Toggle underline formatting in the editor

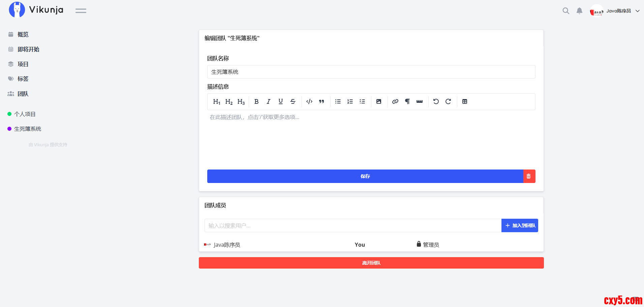(x=281, y=101)
